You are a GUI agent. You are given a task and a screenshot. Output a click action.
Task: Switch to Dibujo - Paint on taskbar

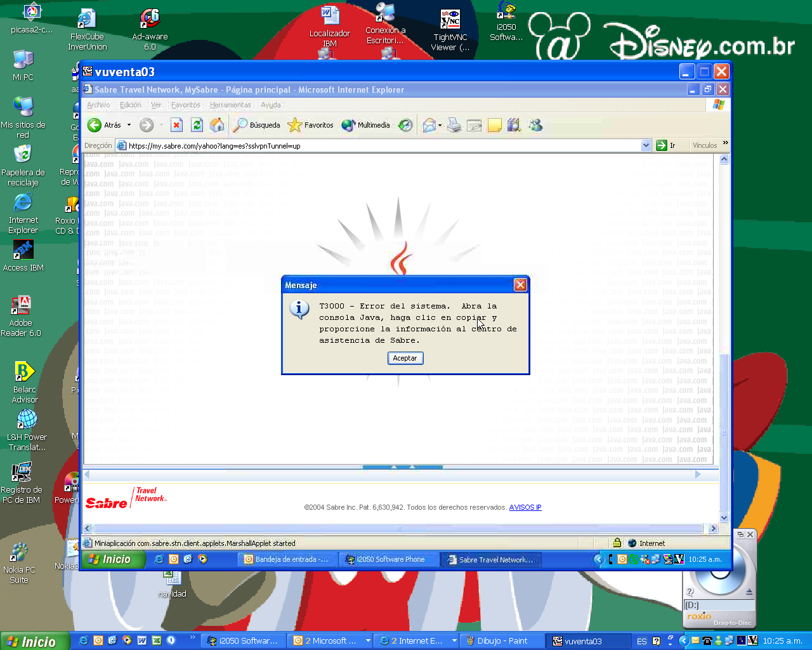tap(502, 641)
